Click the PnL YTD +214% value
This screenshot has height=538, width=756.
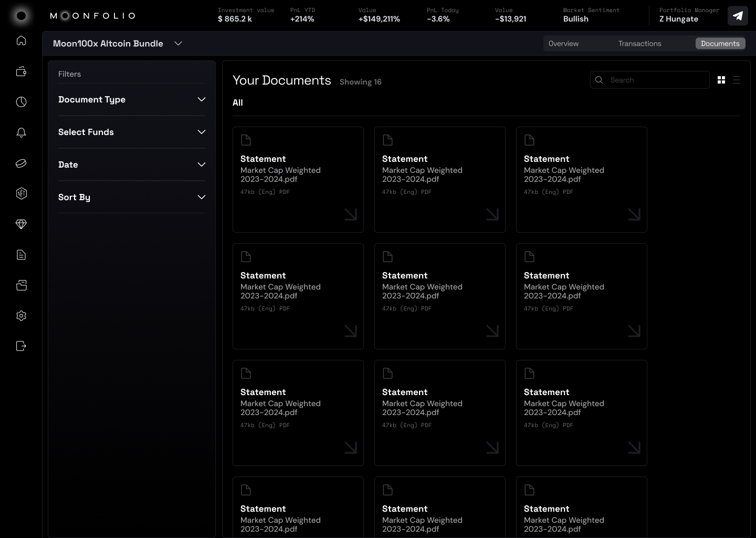click(302, 19)
